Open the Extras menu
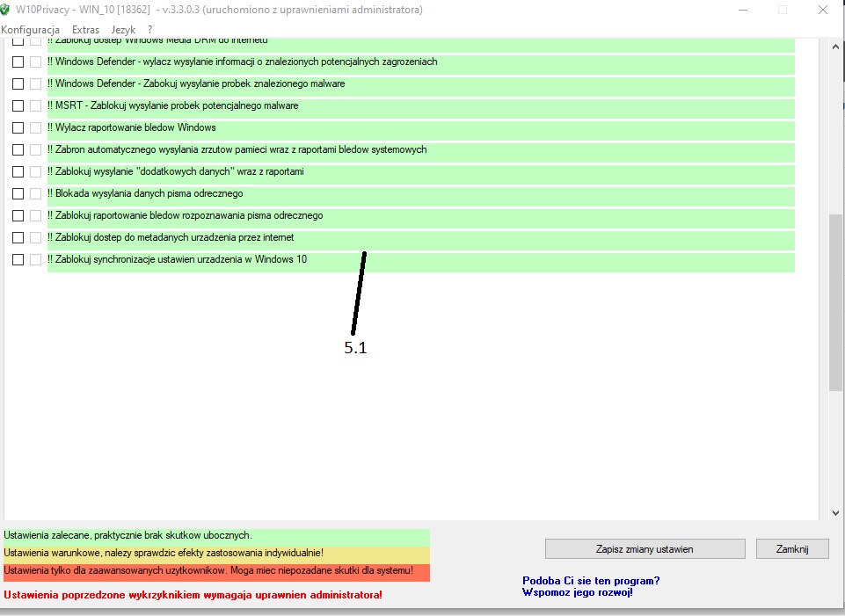Image resolution: width=845 pixels, height=616 pixels. [x=85, y=30]
